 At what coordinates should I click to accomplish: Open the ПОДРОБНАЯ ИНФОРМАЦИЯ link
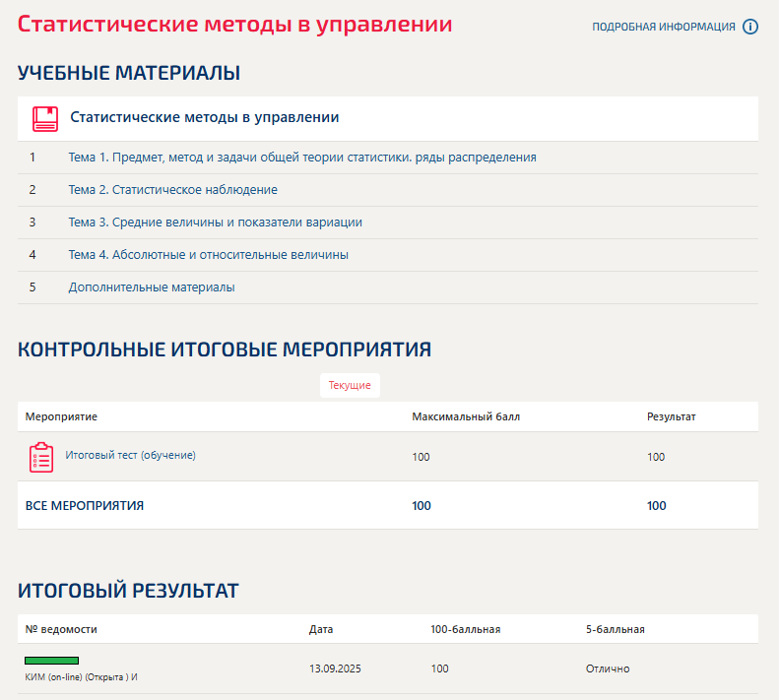pyautogui.click(x=663, y=27)
